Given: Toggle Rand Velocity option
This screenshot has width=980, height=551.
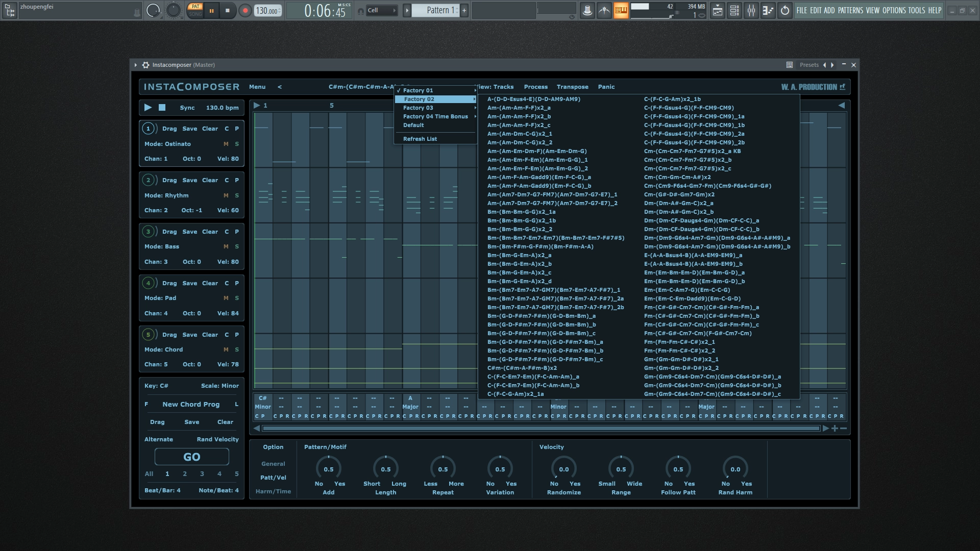Looking at the screenshot, I should point(218,439).
